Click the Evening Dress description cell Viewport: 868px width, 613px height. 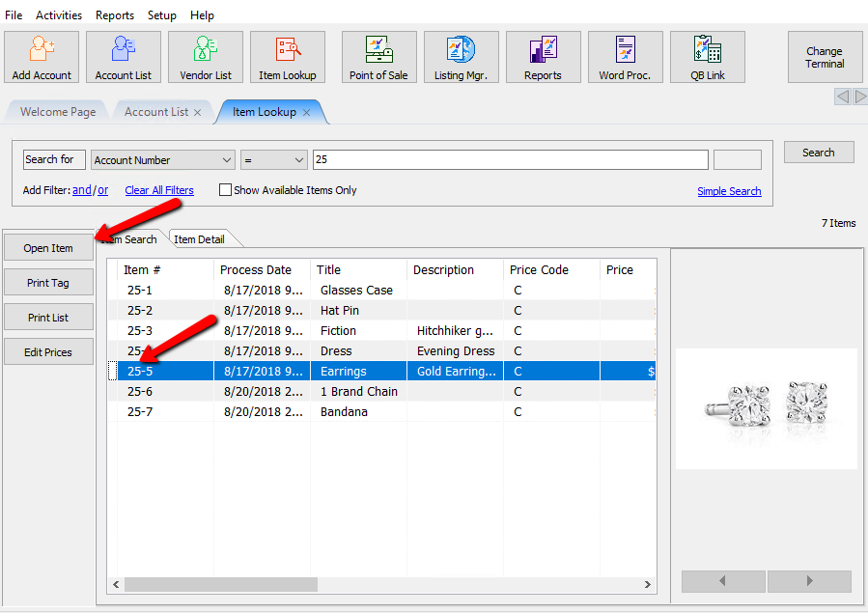pos(455,350)
